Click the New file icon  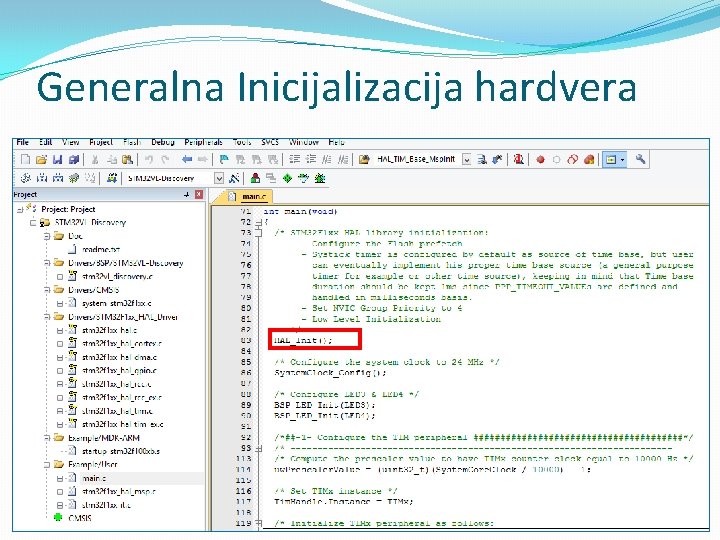[26, 159]
